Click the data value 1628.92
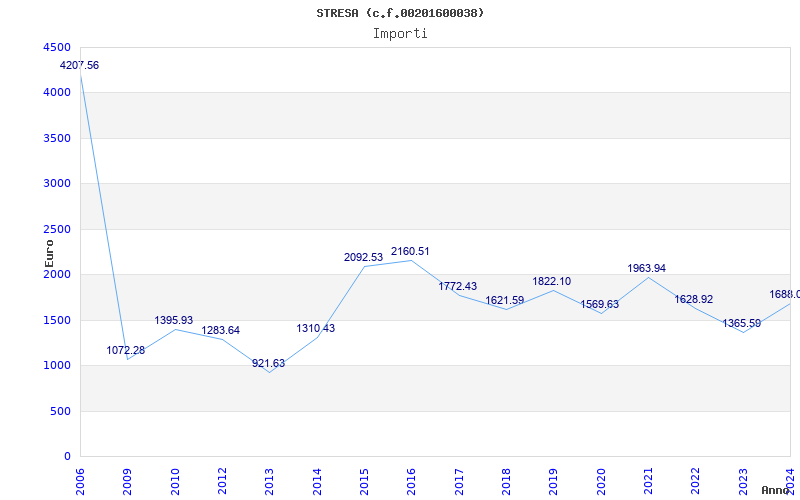 coord(694,299)
